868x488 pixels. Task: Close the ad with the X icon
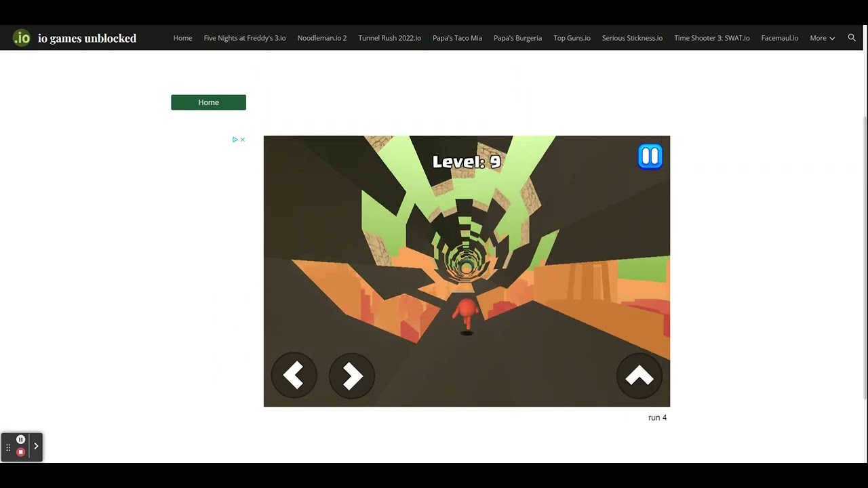coord(243,140)
